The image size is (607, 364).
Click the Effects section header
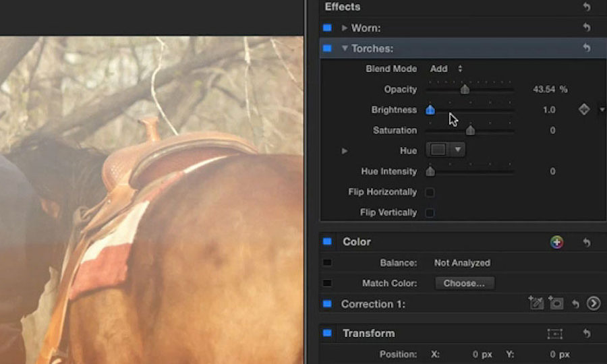click(343, 7)
